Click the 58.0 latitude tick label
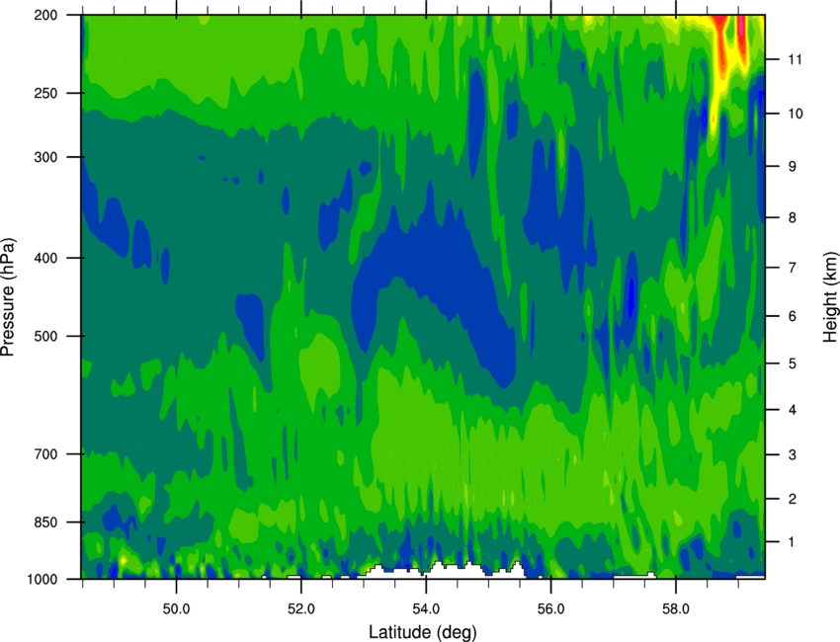 pyautogui.click(x=676, y=609)
